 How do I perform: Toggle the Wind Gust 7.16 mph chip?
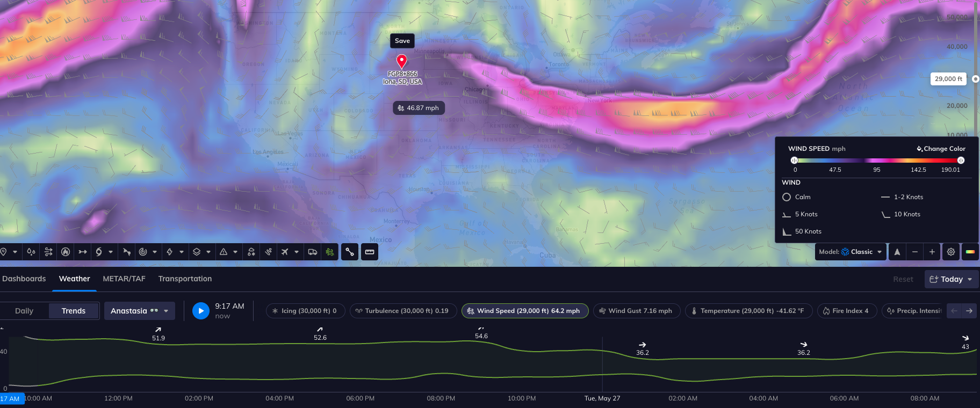(x=637, y=311)
